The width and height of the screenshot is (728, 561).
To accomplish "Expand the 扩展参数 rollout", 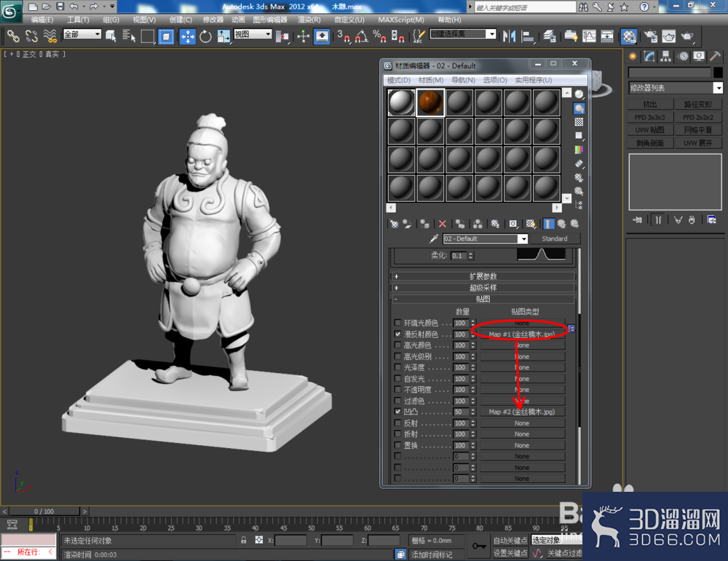I will click(x=483, y=276).
